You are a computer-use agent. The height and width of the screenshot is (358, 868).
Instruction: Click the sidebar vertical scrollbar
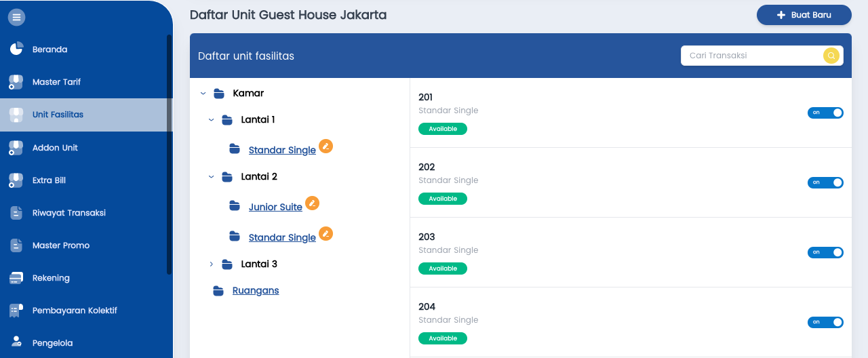click(169, 155)
